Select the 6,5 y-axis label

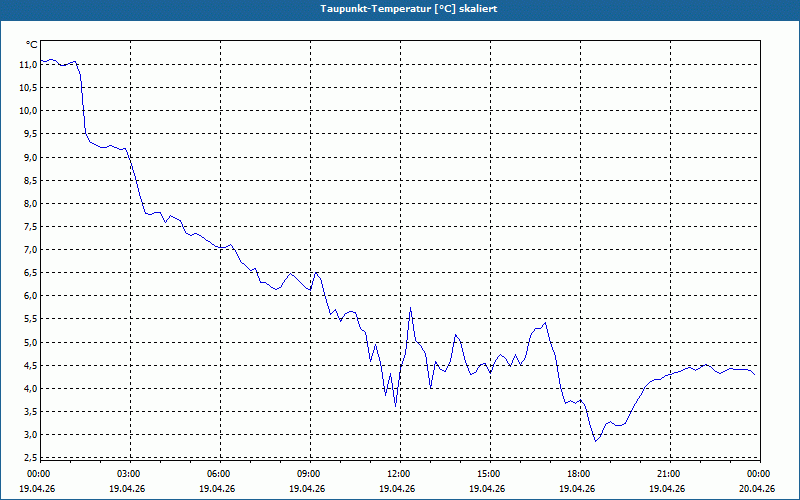pyautogui.click(x=30, y=272)
